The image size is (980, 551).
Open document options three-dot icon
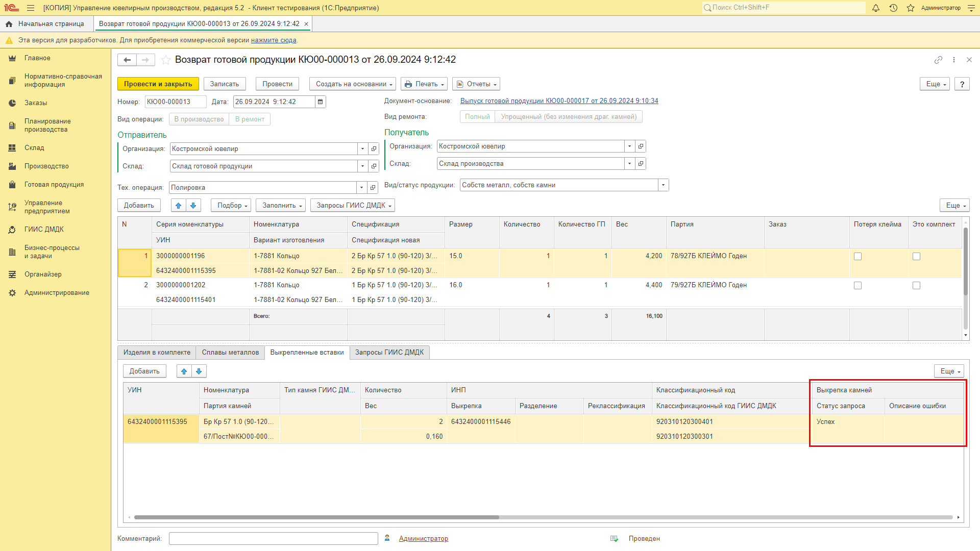954,60
